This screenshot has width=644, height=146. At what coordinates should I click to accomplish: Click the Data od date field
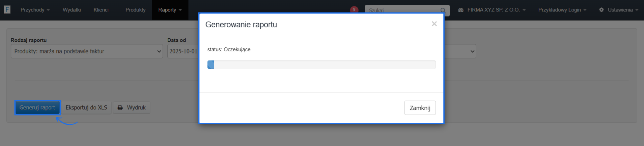click(183, 51)
